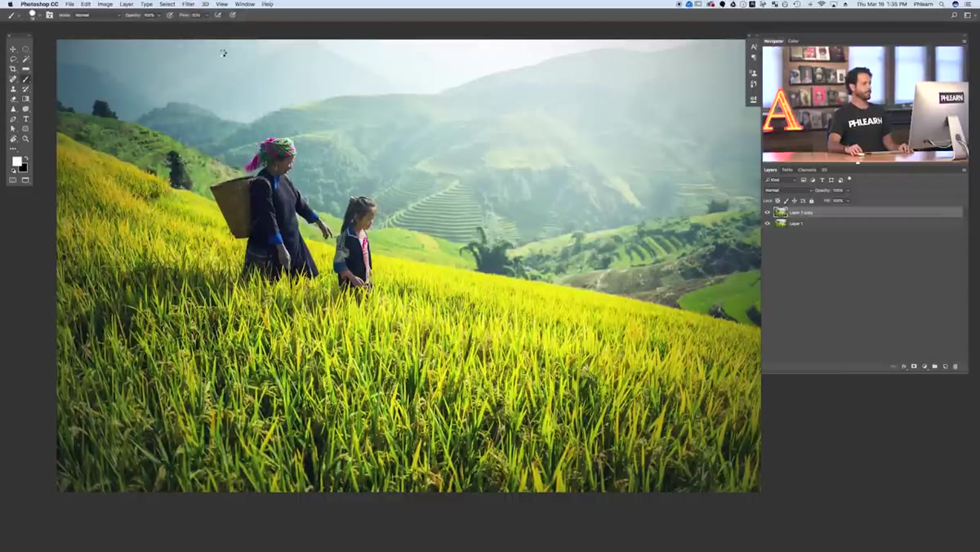
Task: Open the layer Fill dropdown arrow
Action: [x=849, y=201]
